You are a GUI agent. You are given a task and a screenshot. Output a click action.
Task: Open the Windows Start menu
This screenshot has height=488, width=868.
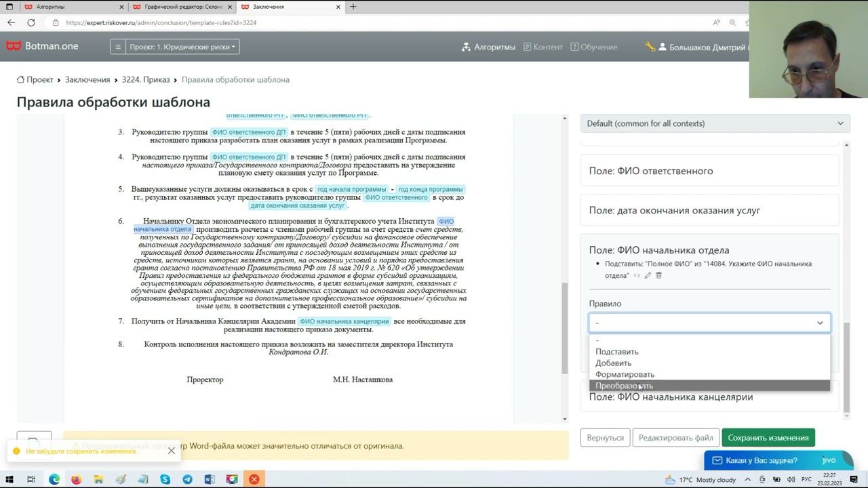(x=9, y=479)
